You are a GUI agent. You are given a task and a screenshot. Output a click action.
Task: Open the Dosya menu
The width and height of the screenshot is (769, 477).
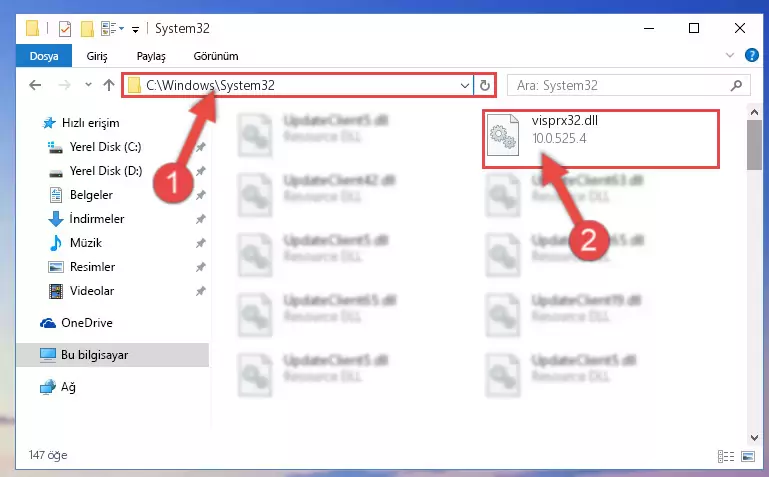pos(44,56)
